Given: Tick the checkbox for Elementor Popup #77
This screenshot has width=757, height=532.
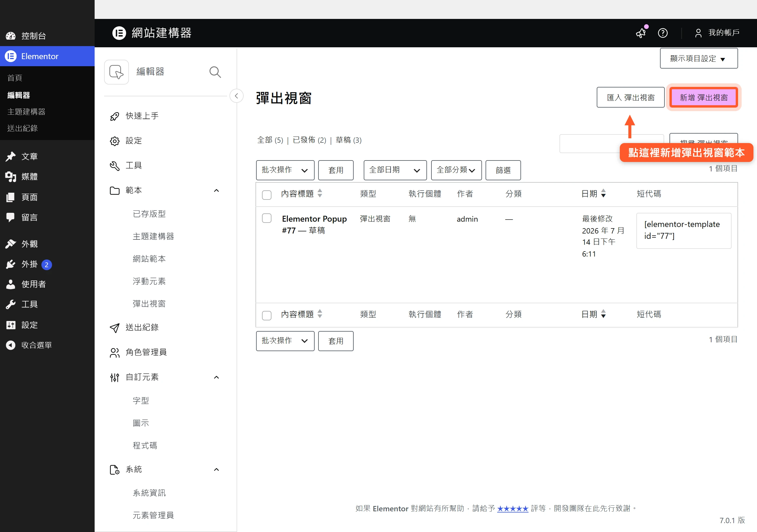Looking at the screenshot, I should (266, 218).
